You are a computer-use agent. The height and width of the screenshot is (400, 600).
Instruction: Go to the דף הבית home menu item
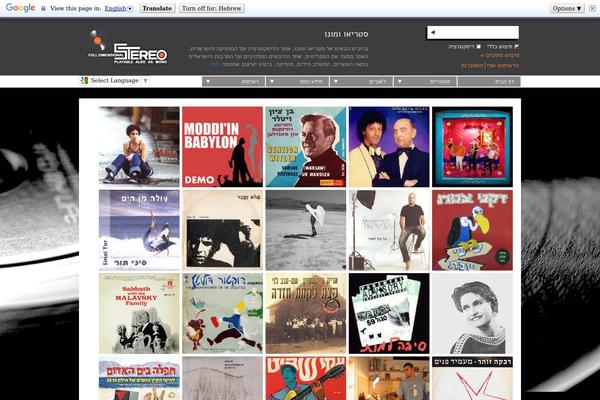tap(489, 81)
